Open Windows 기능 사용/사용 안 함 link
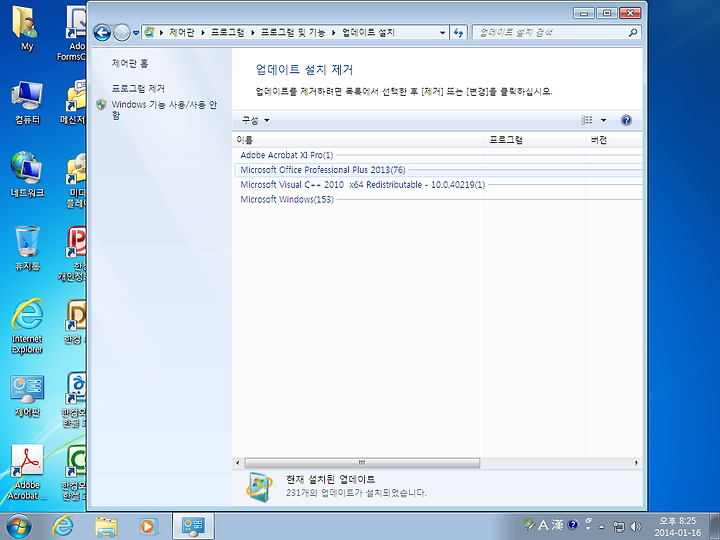 (x=164, y=110)
